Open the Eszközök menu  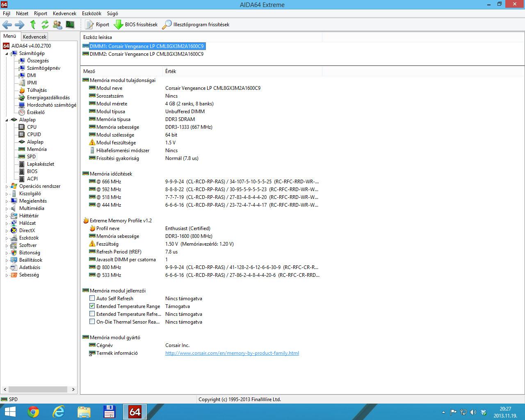[91, 14]
